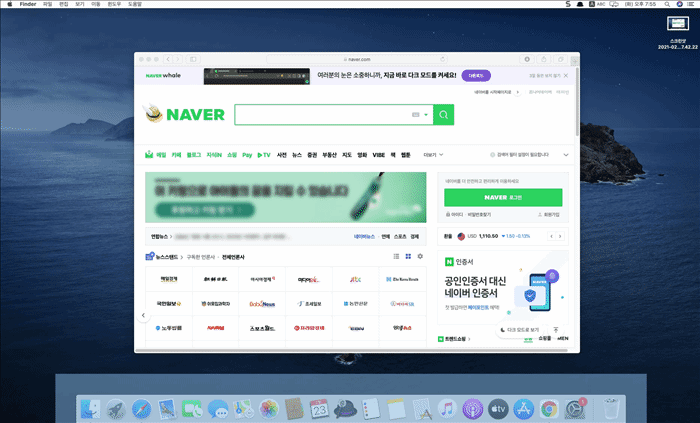Select the MEN shopping tab
The width and height of the screenshot is (700, 423).
(562, 339)
